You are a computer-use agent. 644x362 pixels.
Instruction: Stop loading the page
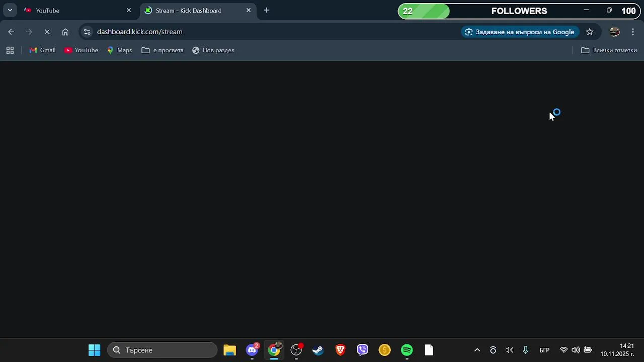[x=47, y=32]
